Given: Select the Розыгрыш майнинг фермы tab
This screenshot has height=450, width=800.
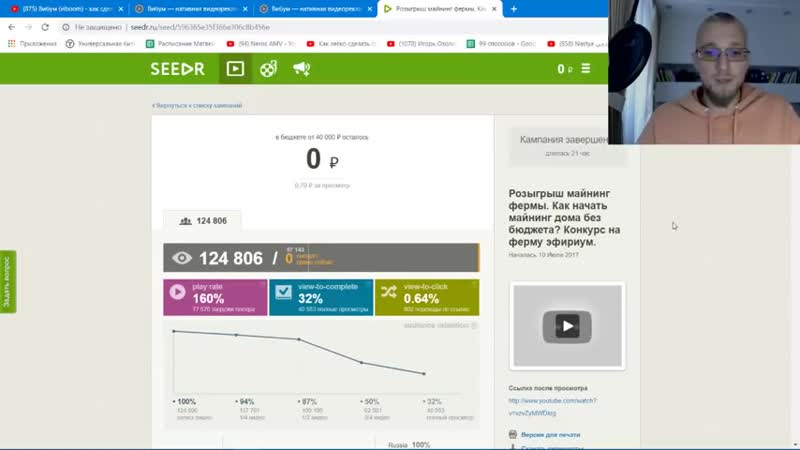Looking at the screenshot, I should coord(440,9).
